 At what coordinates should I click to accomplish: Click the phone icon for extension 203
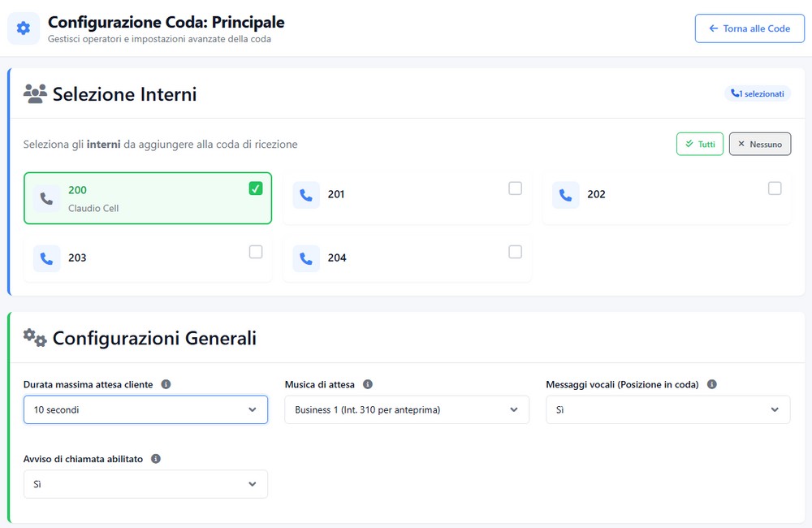(46, 258)
